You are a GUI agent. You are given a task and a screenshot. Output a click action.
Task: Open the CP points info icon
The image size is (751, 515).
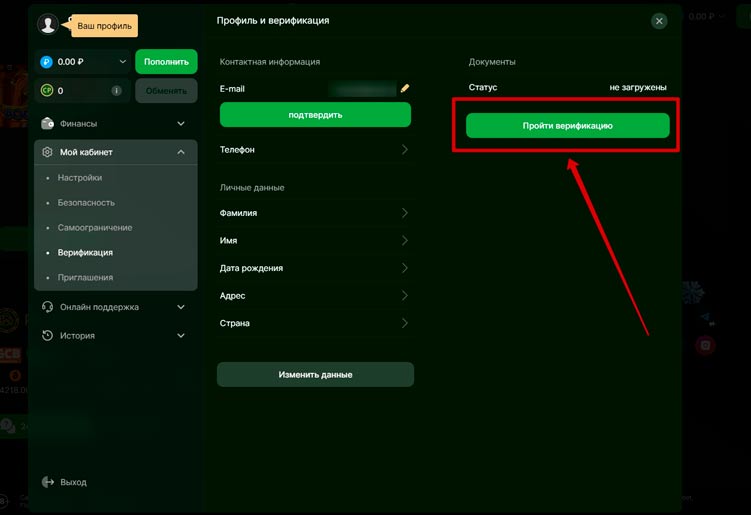(116, 91)
